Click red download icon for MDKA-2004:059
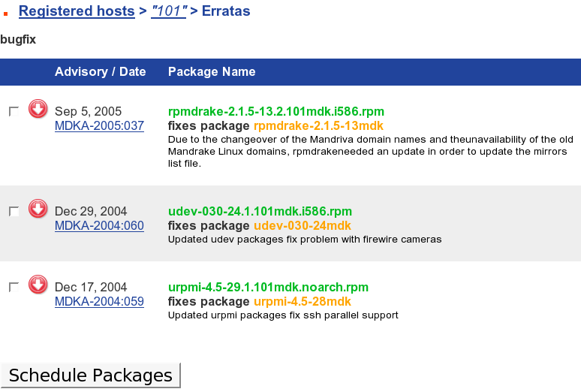Image resolution: width=581 pixels, height=392 pixels. 38,285
